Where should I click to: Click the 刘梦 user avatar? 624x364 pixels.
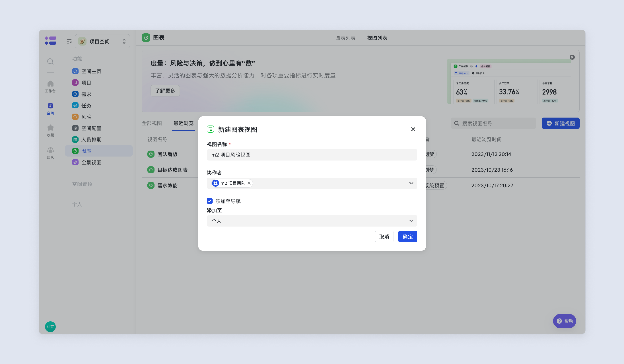click(50, 327)
